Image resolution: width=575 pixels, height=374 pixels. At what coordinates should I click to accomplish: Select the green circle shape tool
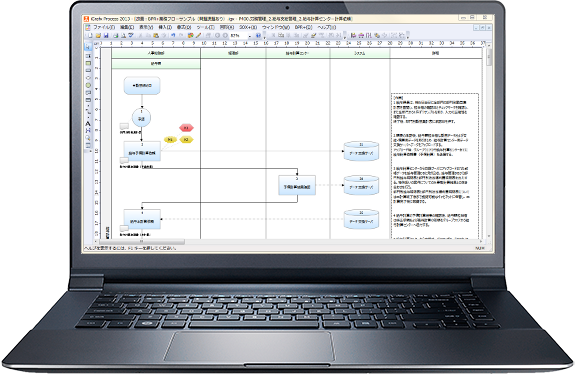(88, 85)
